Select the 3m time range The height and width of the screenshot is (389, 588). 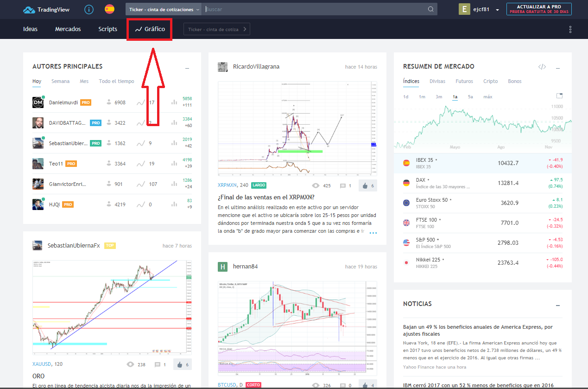coord(439,97)
